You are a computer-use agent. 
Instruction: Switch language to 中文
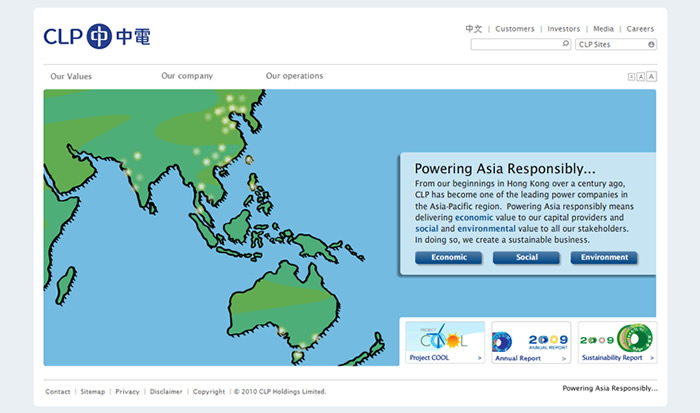474,29
